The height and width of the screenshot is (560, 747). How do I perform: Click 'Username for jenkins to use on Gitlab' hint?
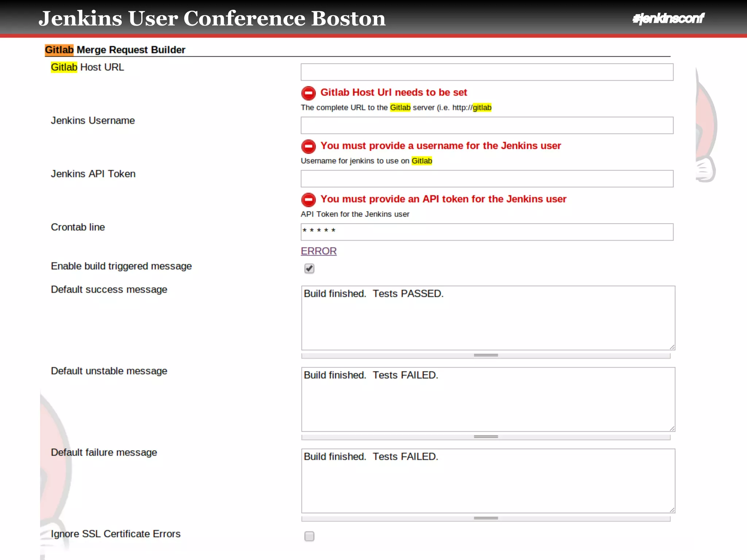click(x=367, y=161)
